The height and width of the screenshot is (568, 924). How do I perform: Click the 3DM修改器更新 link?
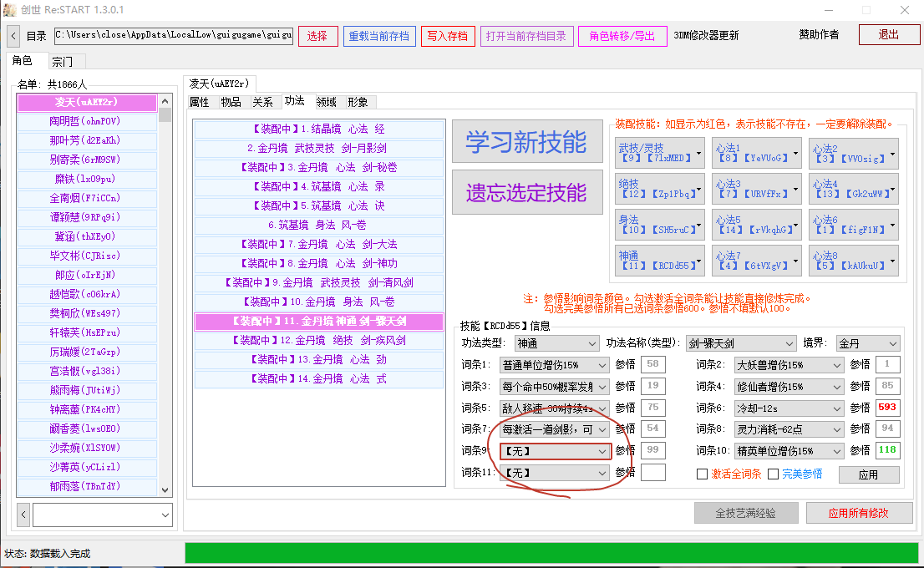[706, 35]
